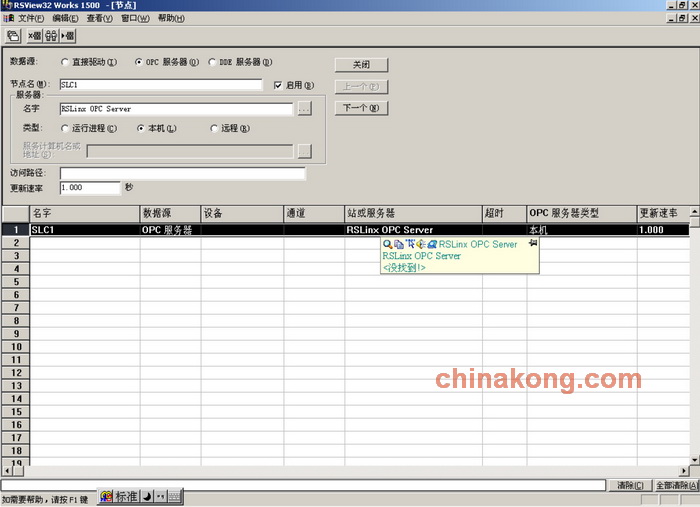Click the duplicate node toolbar icon
Viewport: 700px width, 507px height.
coord(51,36)
